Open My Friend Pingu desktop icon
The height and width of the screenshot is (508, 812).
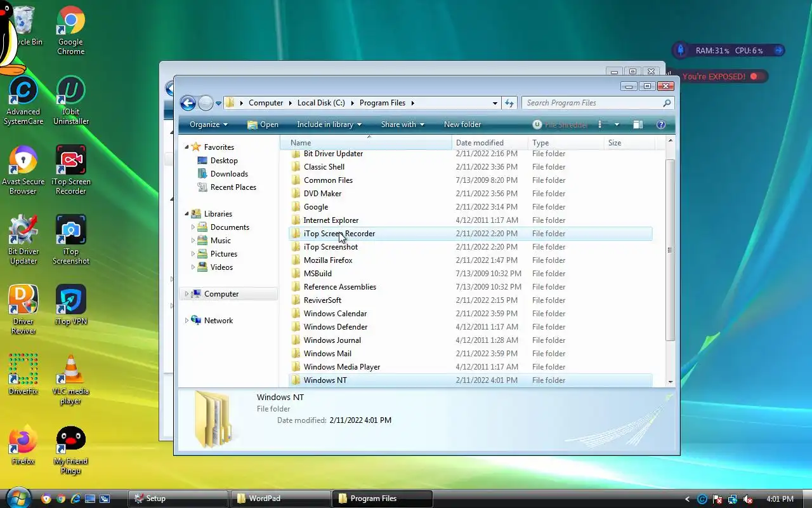point(70,450)
